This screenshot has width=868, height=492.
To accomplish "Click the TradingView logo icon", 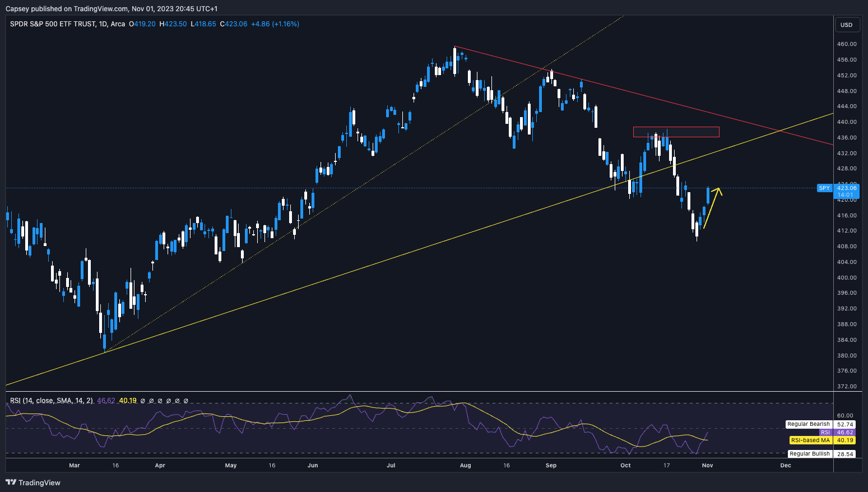I will point(11,482).
